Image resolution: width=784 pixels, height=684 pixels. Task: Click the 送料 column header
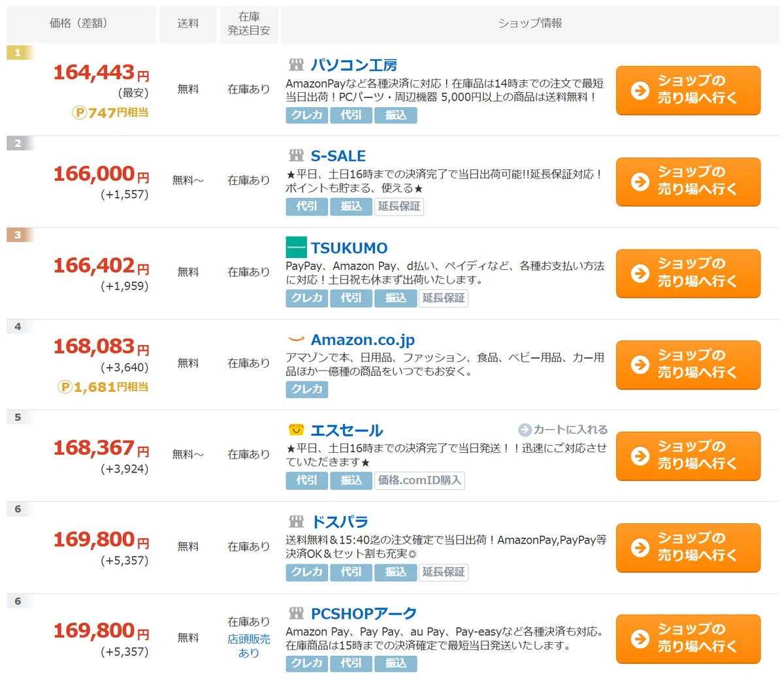coord(188,24)
